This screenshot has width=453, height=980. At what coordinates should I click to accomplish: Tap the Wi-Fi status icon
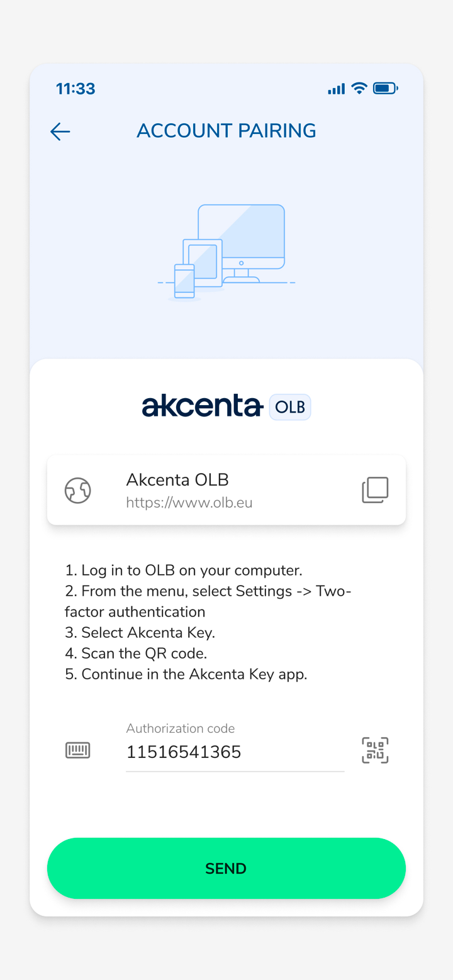tap(359, 89)
